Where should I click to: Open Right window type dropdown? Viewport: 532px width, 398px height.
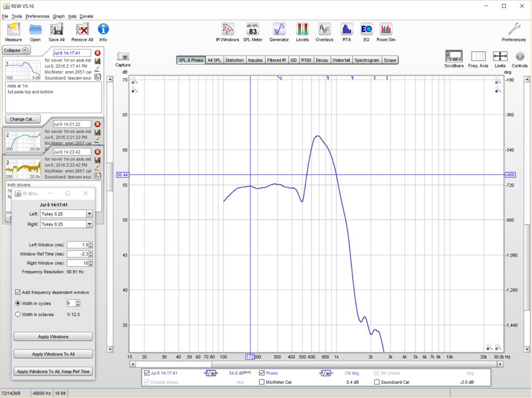pos(89,224)
